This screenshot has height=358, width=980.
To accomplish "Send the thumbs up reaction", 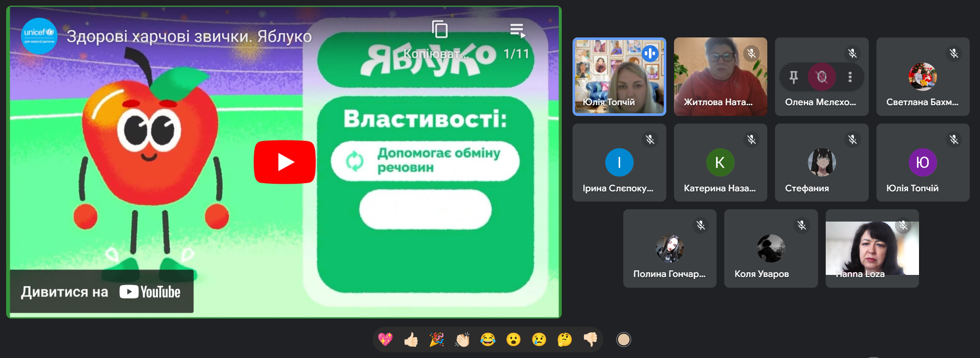I will (x=411, y=340).
